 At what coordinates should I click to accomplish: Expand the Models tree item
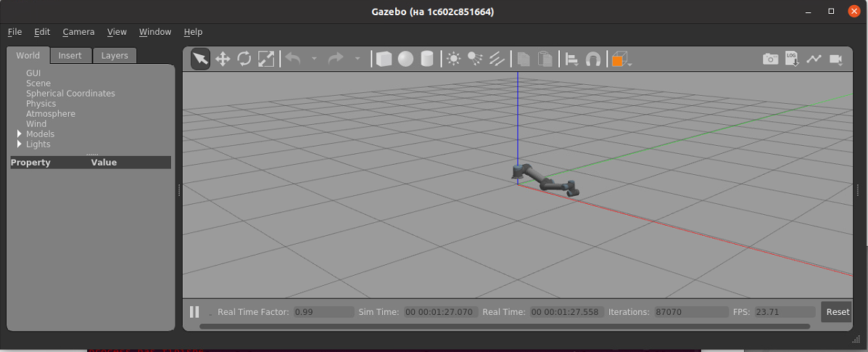click(x=20, y=134)
